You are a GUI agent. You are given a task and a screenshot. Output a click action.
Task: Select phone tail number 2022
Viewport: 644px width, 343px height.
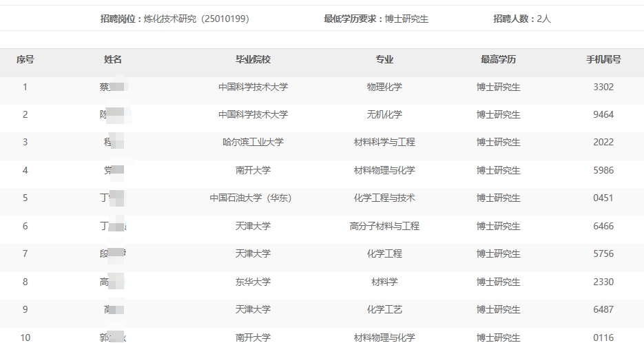[x=603, y=143]
